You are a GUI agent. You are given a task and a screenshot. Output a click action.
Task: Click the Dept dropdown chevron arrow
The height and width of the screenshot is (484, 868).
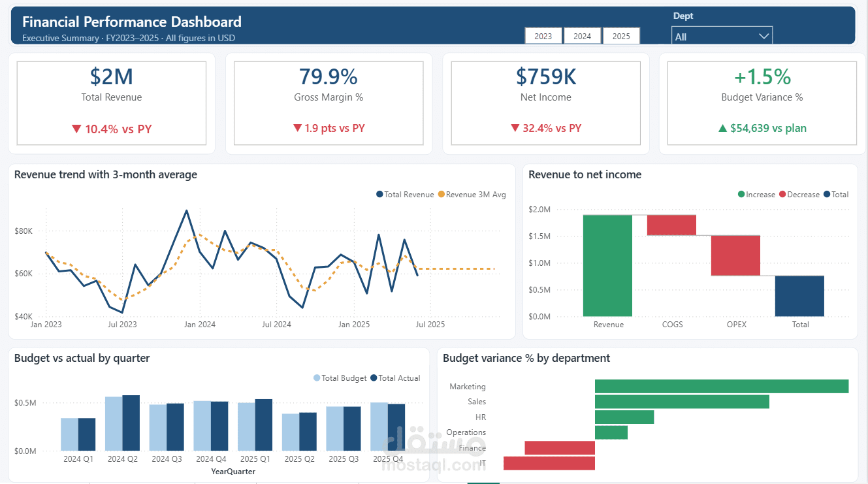(764, 37)
